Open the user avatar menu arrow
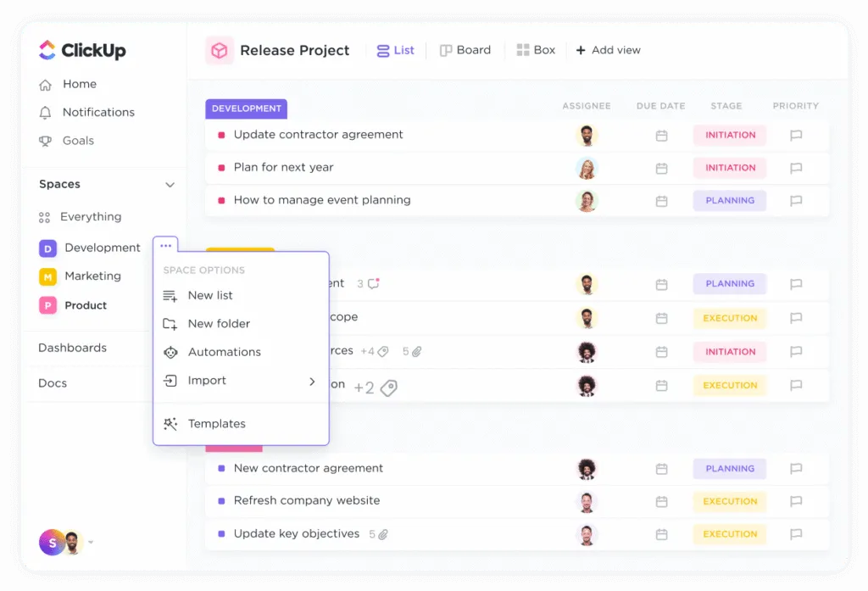Screen dimensions: 868x591 coord(91,543)
